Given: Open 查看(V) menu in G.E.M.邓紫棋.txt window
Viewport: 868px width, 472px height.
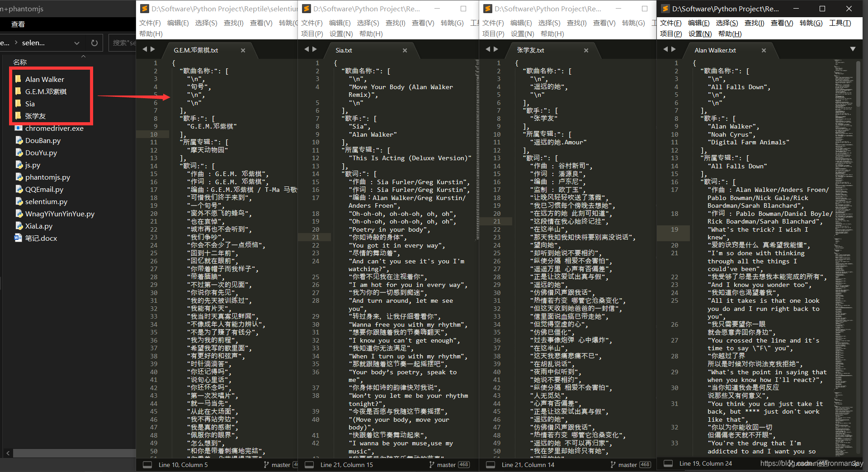Looking at the screenshot, I should [x=261, y=23].
